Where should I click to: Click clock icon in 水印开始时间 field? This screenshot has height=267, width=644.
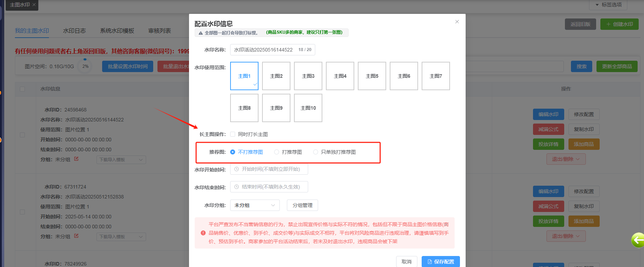point(237,169)
